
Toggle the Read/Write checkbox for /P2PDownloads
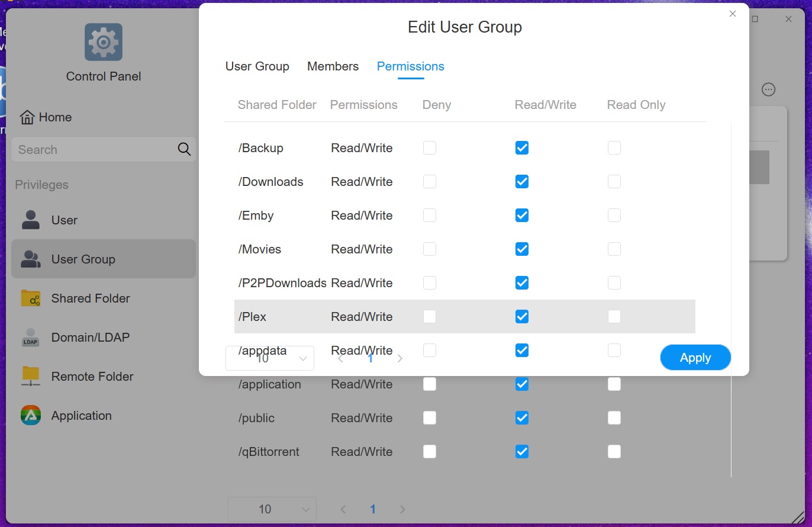click(x=522, y=283)
